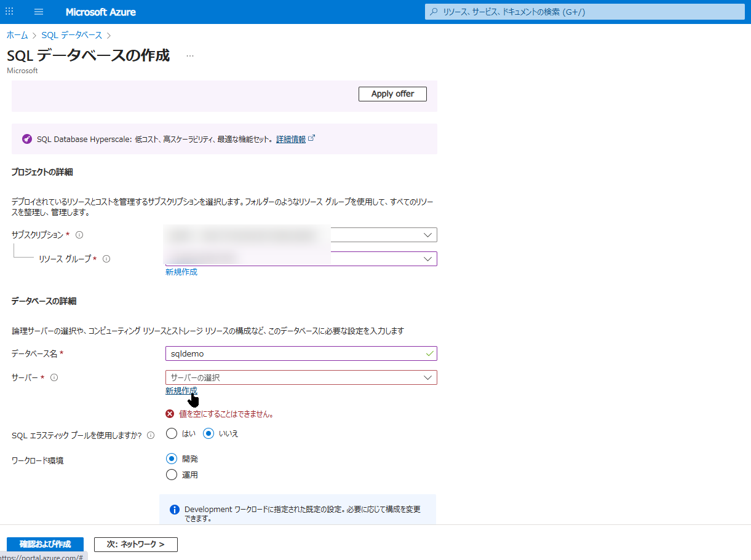Screen dimensions: 751x560
Task: Click the elastic pool info icon
Action: pos(151,435)
